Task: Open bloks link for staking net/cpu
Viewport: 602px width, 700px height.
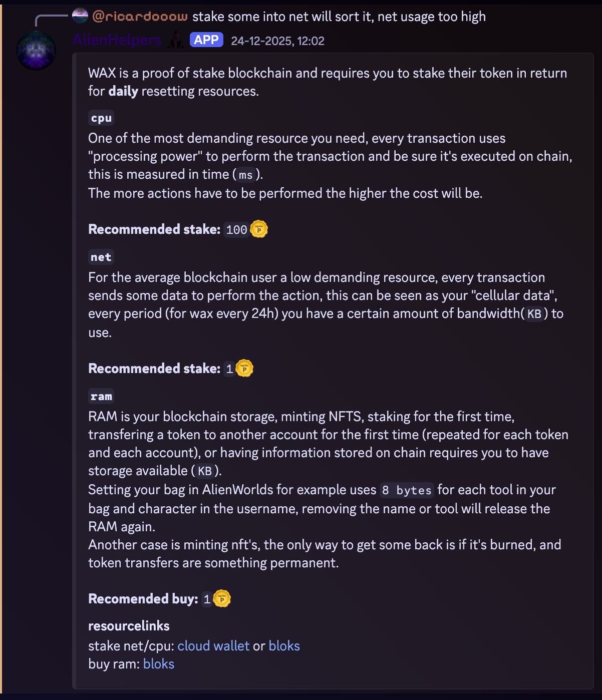Action: (284, 646)
